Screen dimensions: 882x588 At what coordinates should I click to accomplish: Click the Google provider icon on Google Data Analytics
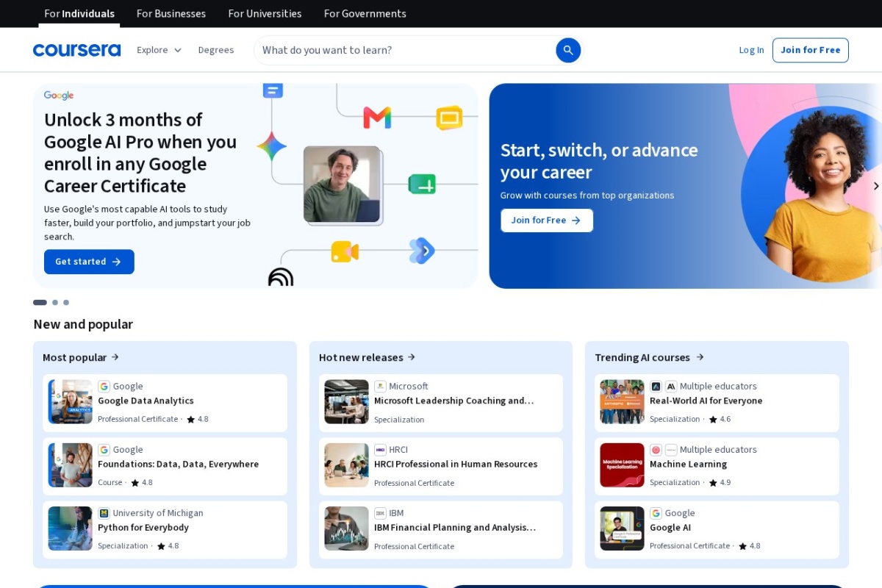point(104,387)
